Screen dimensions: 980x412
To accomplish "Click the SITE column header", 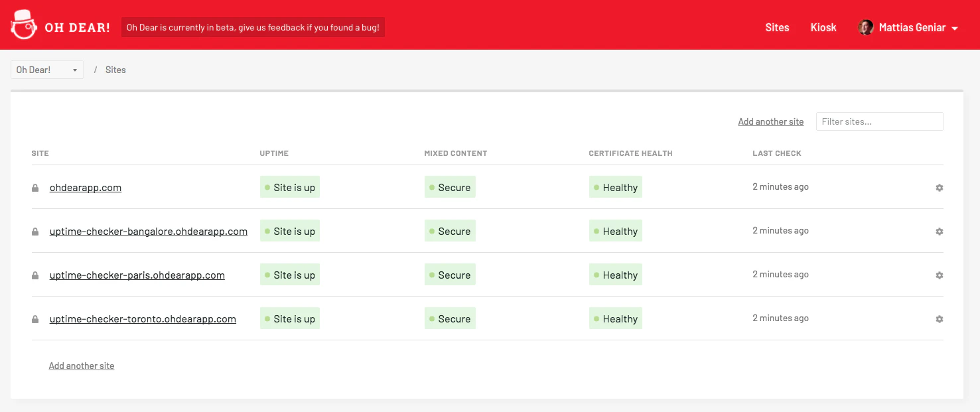I will point(40,153).
